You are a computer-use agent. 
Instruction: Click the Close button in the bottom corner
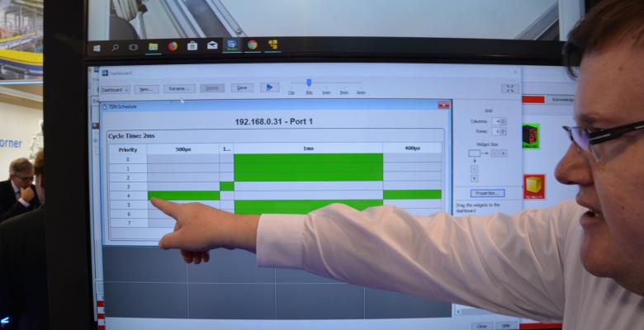tap(482, 326)
